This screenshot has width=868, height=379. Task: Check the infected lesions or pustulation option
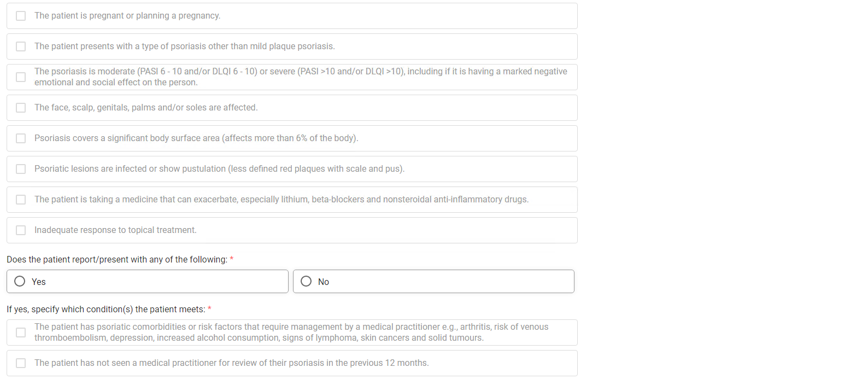pos(21,169)
